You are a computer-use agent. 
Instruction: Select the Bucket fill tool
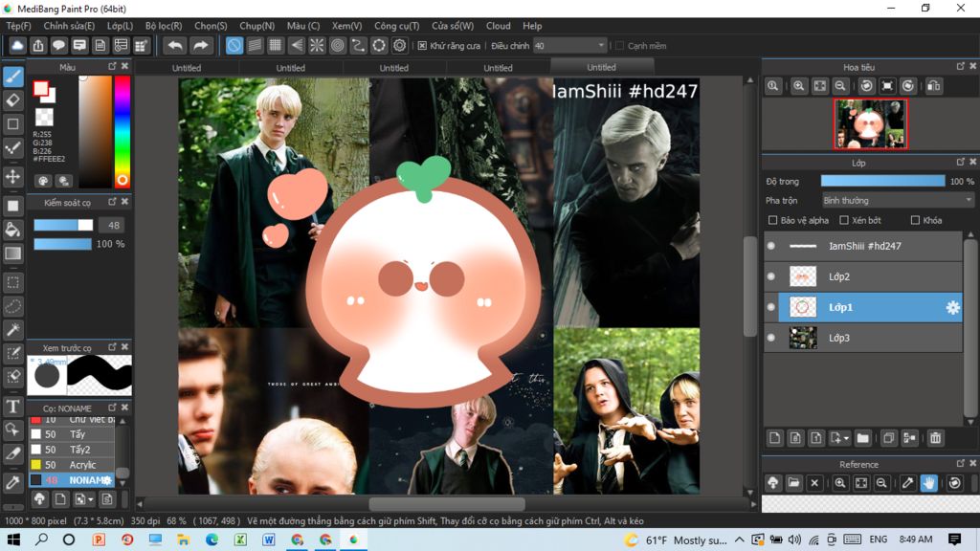(x=13, y=230)
